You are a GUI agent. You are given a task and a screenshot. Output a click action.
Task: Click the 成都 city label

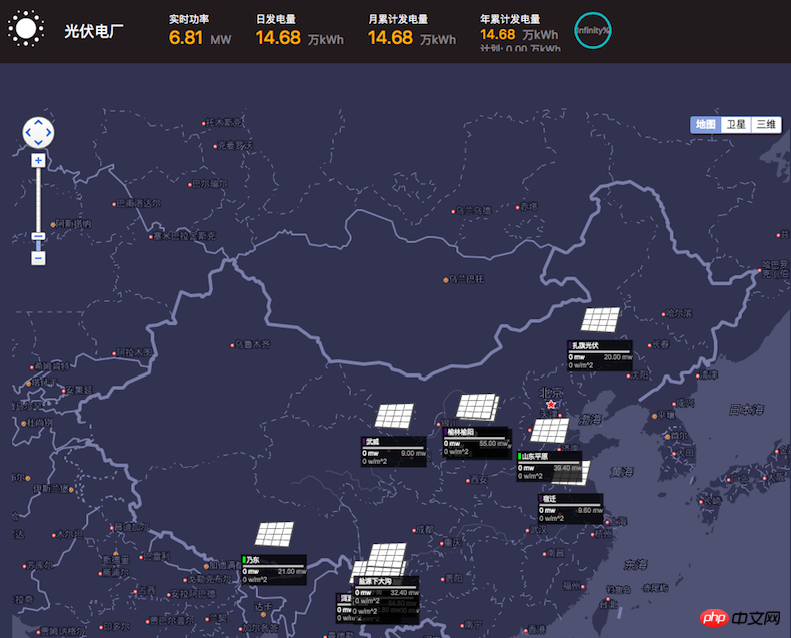[x=425, y=530]
